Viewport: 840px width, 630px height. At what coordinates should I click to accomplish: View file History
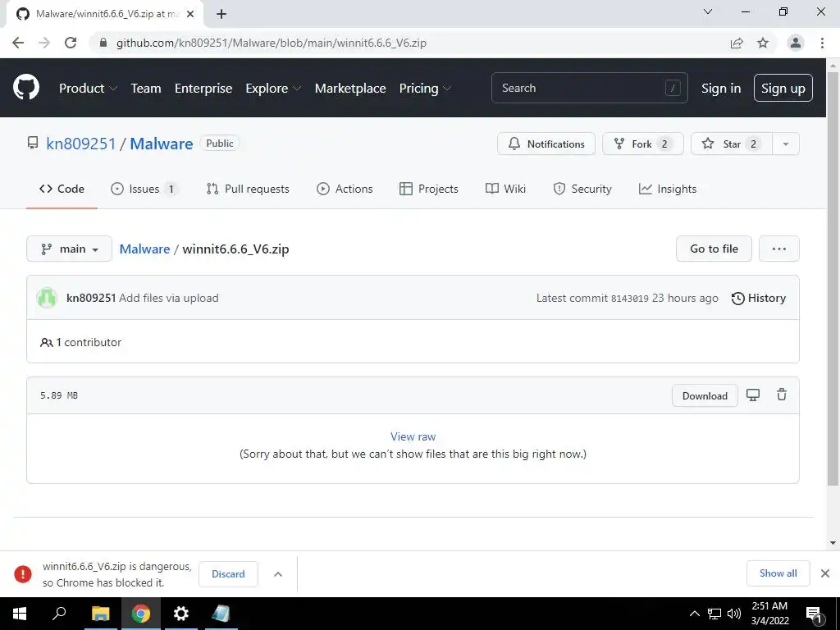pyautogui.click(x=759, y=298)
